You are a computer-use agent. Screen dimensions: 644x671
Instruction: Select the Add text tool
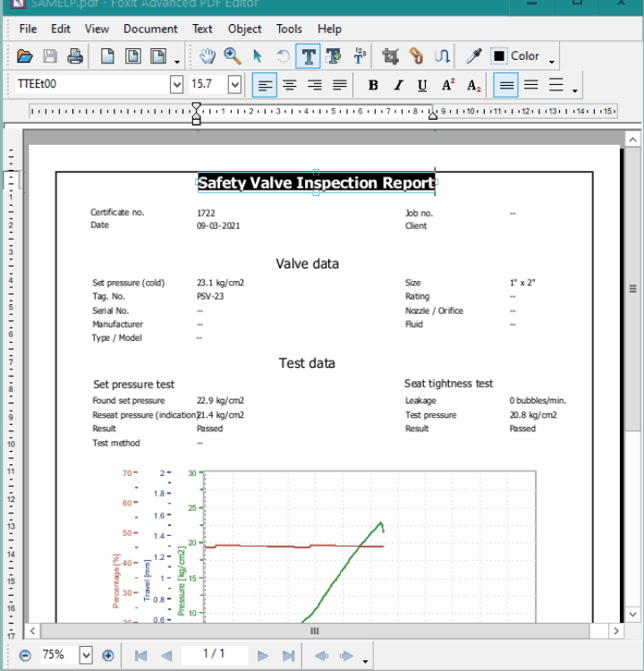pyautogui.click(x=334, y=56)
